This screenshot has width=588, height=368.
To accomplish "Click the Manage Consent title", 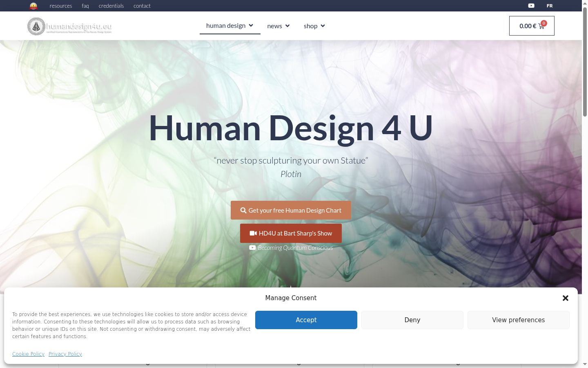I will point(291,298).
